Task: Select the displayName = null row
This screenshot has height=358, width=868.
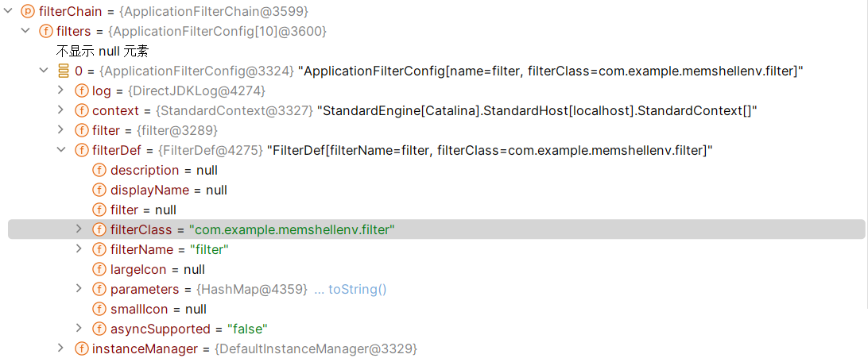Action: pyautogui.click(x=436, y=190)
